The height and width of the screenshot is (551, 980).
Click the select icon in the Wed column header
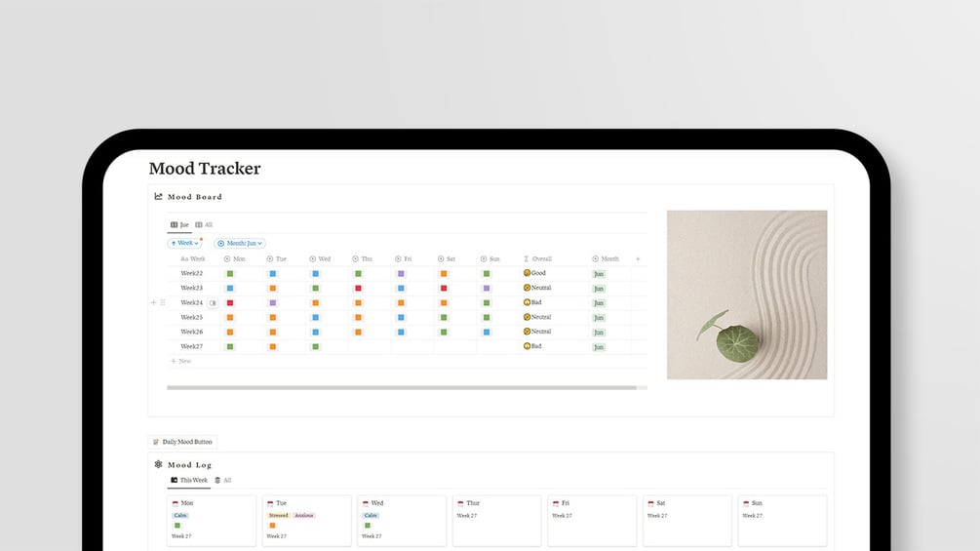(x=312, y=258)
